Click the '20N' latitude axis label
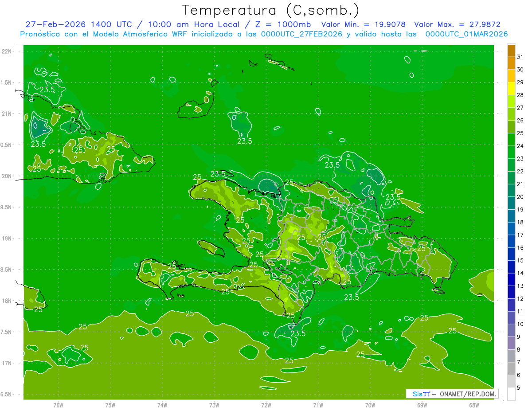Viewport: 532px width, 411px height. pos(7,176)
